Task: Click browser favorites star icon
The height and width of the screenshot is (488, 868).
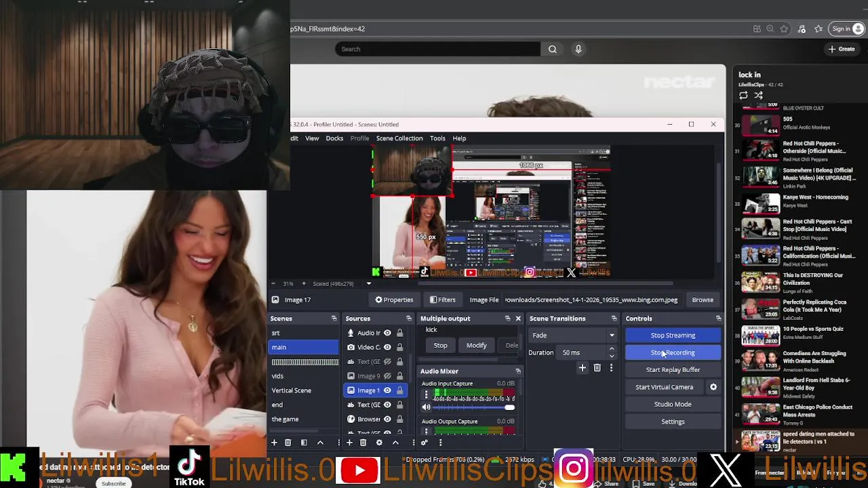Action: (x=785, y=29)
